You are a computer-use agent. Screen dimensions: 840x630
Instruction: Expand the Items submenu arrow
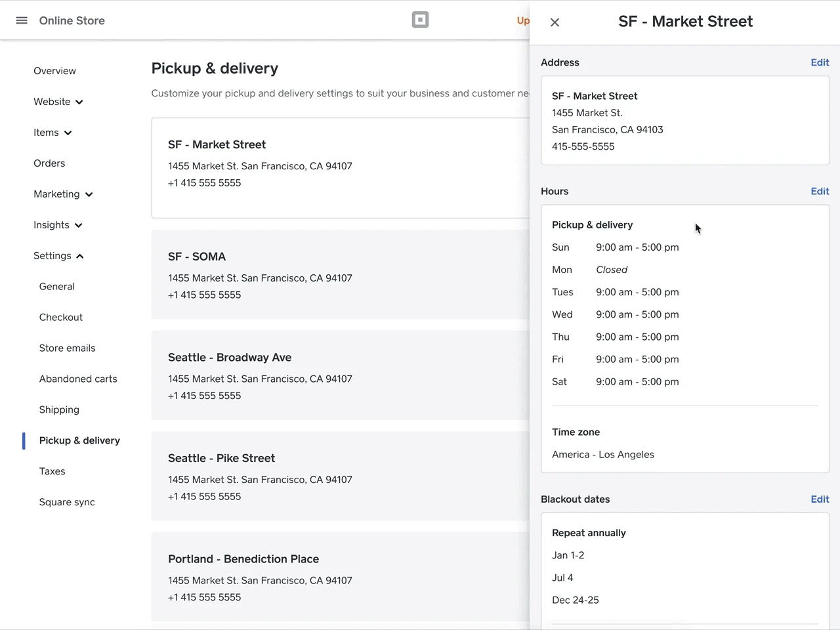(68, 133)
